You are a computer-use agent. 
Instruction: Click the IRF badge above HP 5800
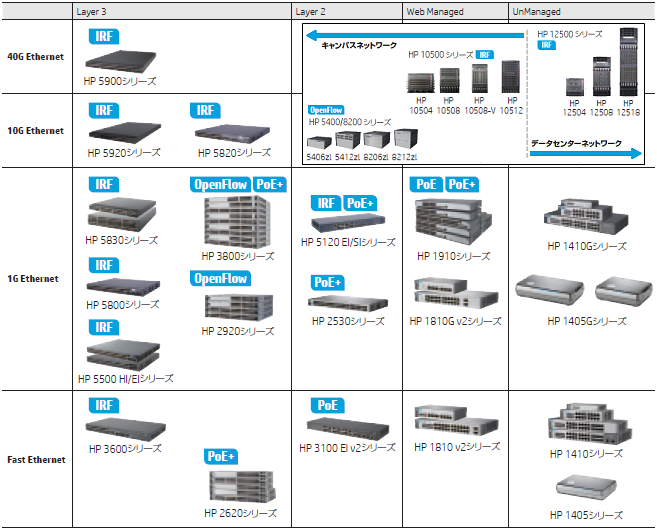(x=104, y=265)
